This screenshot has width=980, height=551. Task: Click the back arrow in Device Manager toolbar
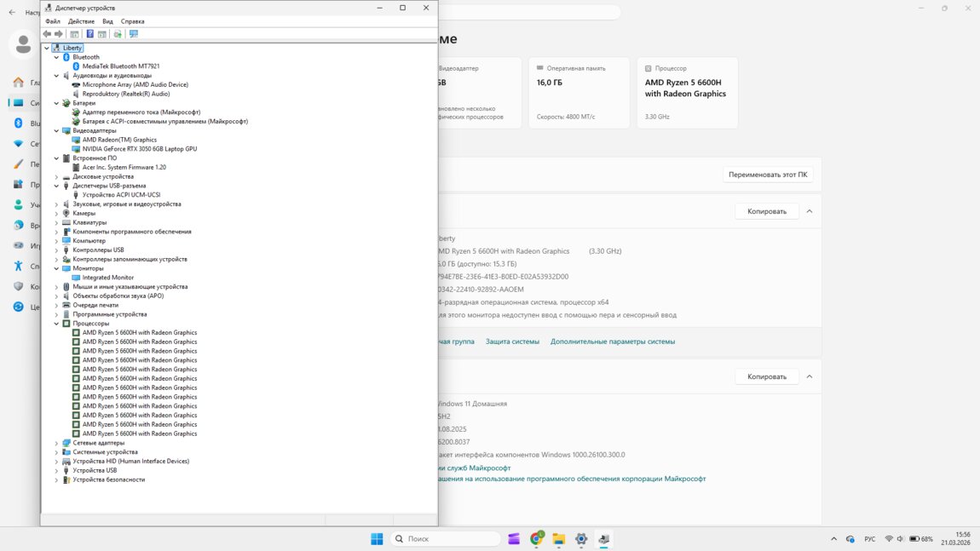[47, 34]
